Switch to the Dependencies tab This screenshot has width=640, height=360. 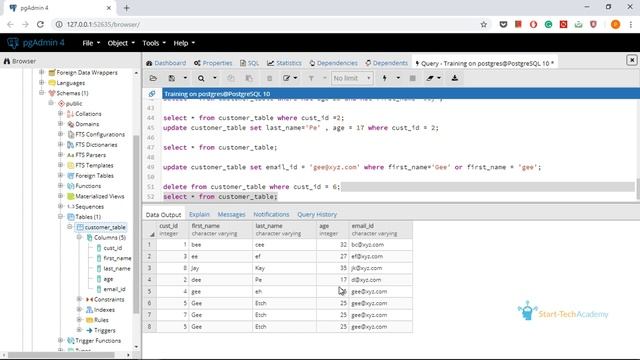333,63
